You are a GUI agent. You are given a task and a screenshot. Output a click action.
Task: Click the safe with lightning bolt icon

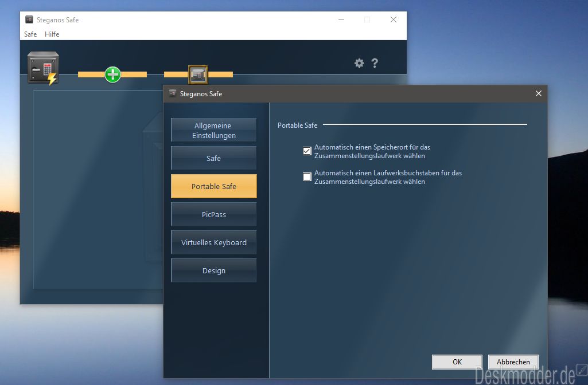pos(43,68)
